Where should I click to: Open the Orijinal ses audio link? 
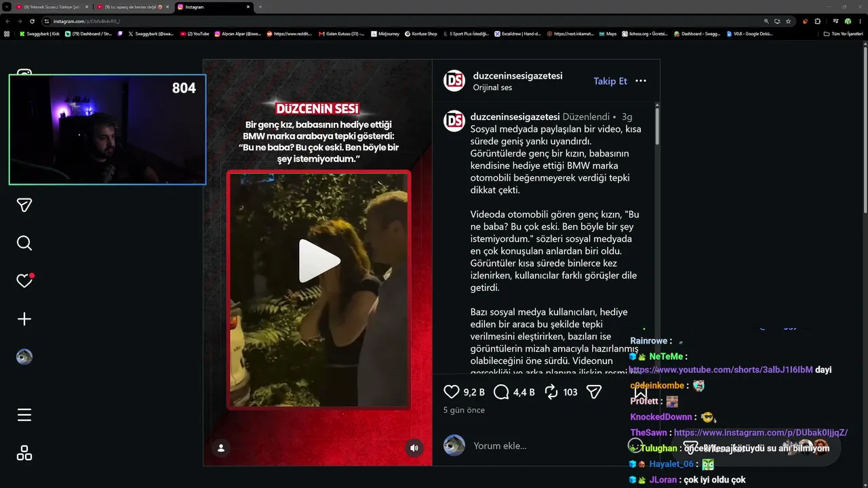[492, 87]
